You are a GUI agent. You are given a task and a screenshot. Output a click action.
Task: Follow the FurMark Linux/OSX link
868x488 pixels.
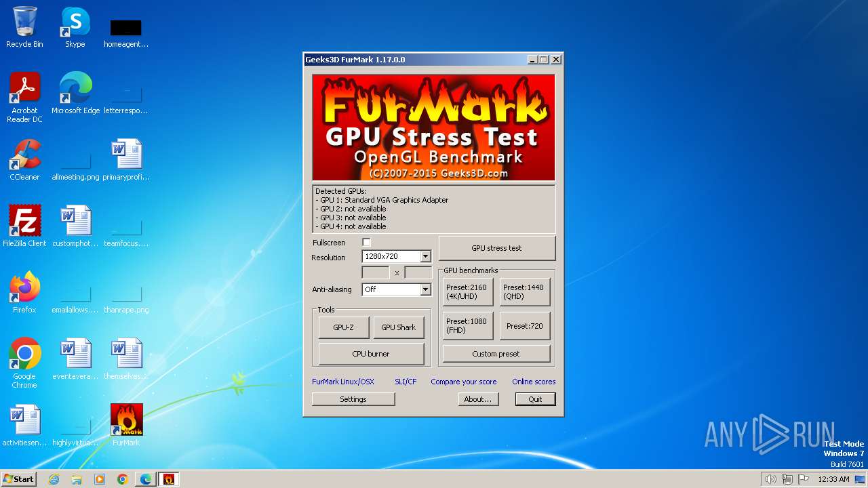coord(343,382)
